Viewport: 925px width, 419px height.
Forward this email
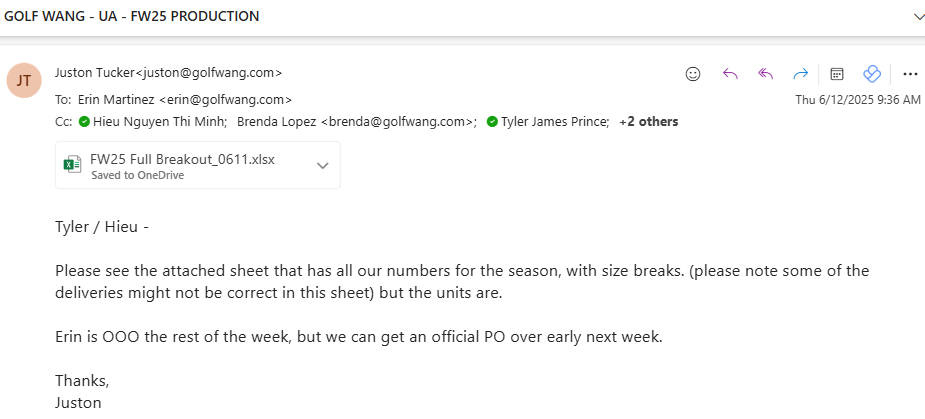800,73
